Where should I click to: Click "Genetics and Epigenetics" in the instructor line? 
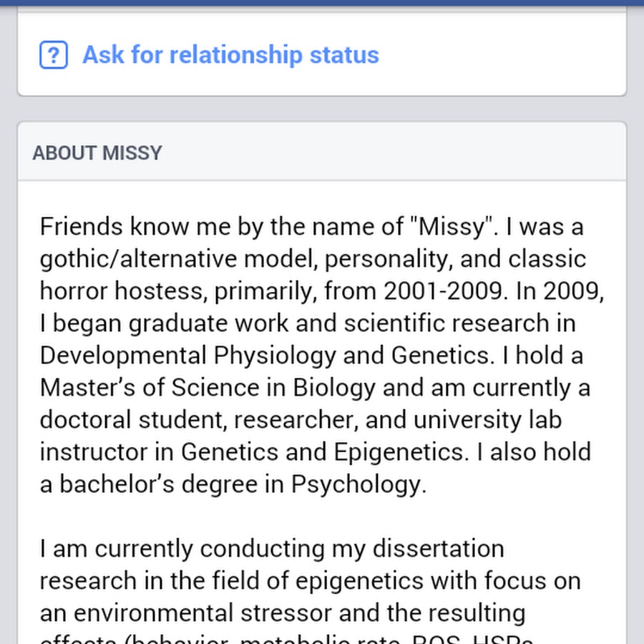[x=323, y=452]
